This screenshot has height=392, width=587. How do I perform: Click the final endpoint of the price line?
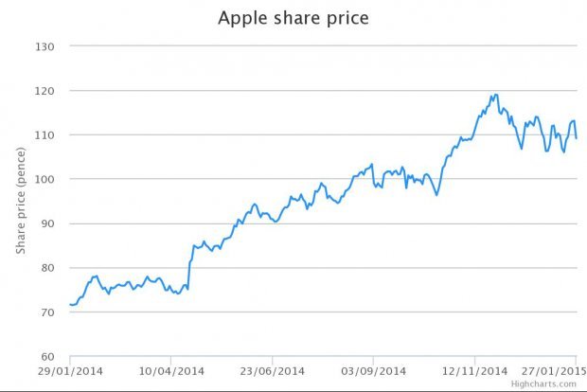pyautogui.click(x=577, y=138)
